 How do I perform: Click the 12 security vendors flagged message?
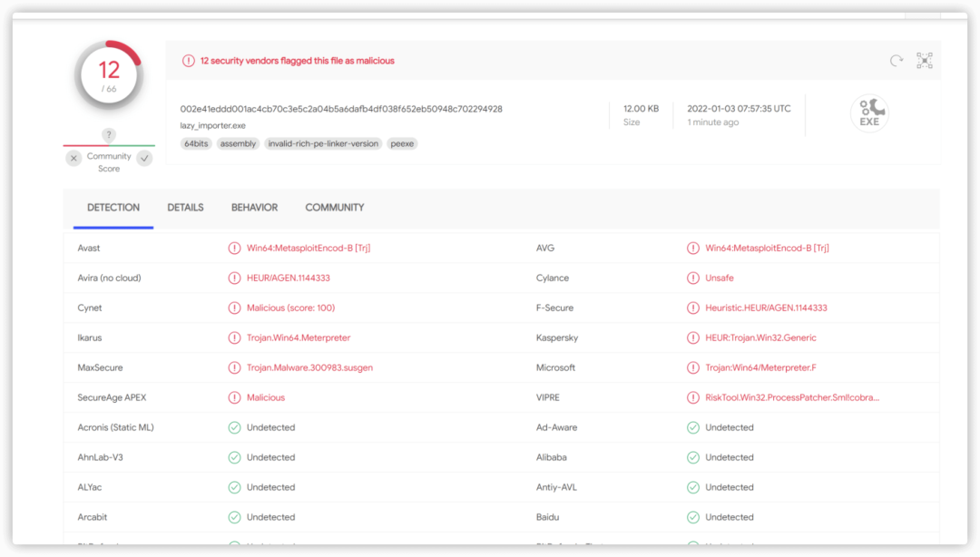point(297,61)
